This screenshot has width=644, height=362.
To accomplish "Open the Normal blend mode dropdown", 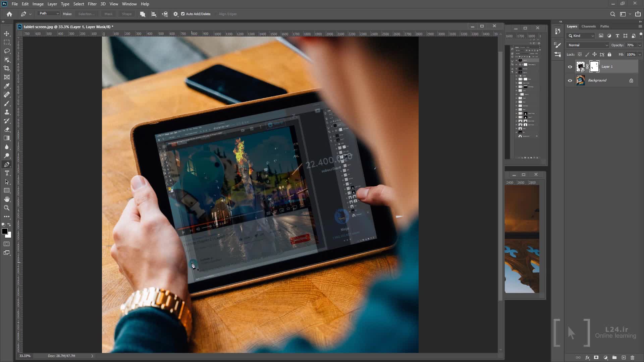I will pyautogui.click(x=588, y=45).
